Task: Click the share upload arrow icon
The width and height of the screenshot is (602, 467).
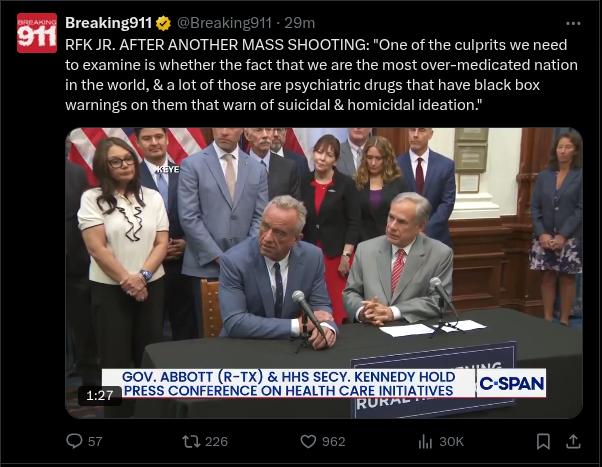Action: point(573,441)
